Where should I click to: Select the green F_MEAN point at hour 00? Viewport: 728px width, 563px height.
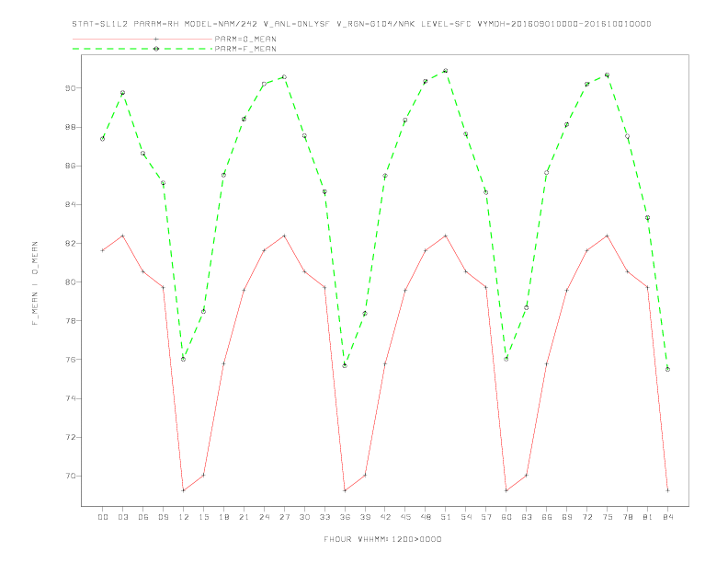pos(103,138)
